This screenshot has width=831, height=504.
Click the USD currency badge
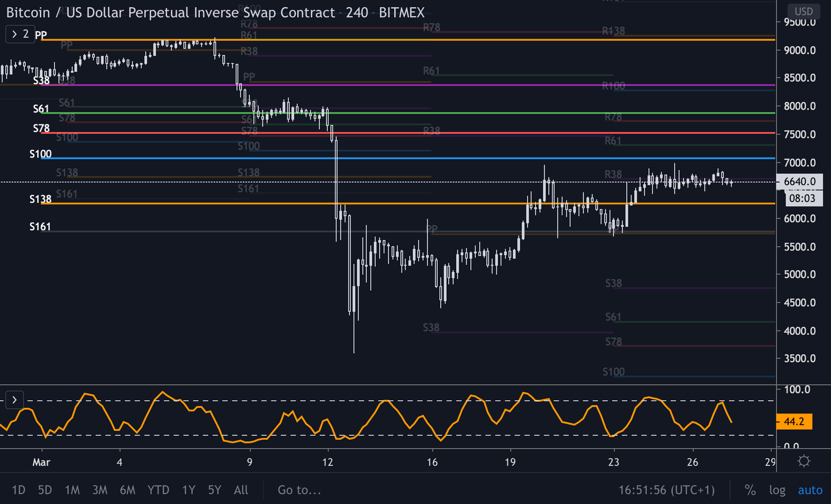coord(804,10)
